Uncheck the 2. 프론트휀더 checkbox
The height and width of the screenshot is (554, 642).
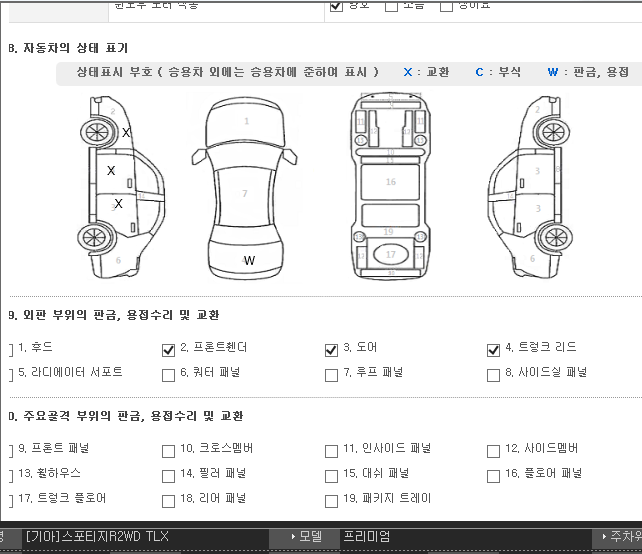tap(168, 350)
